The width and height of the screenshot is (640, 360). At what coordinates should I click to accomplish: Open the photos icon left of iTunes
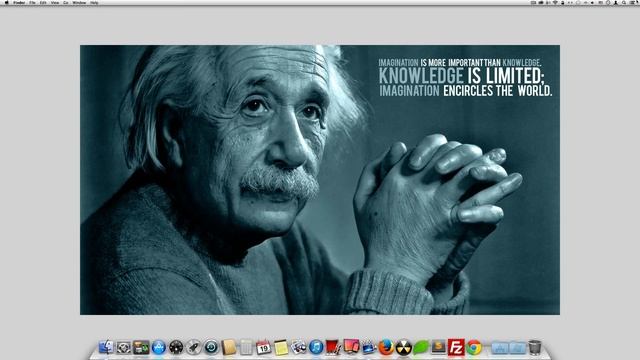299,348
